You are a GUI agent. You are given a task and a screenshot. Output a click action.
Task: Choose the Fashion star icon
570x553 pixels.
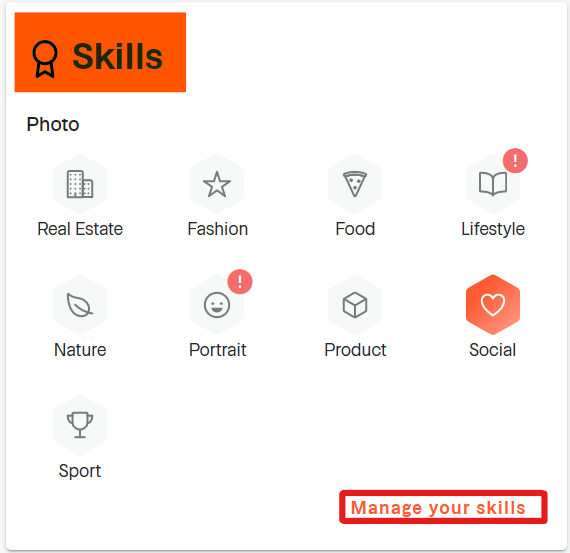(x=217, y=184)
